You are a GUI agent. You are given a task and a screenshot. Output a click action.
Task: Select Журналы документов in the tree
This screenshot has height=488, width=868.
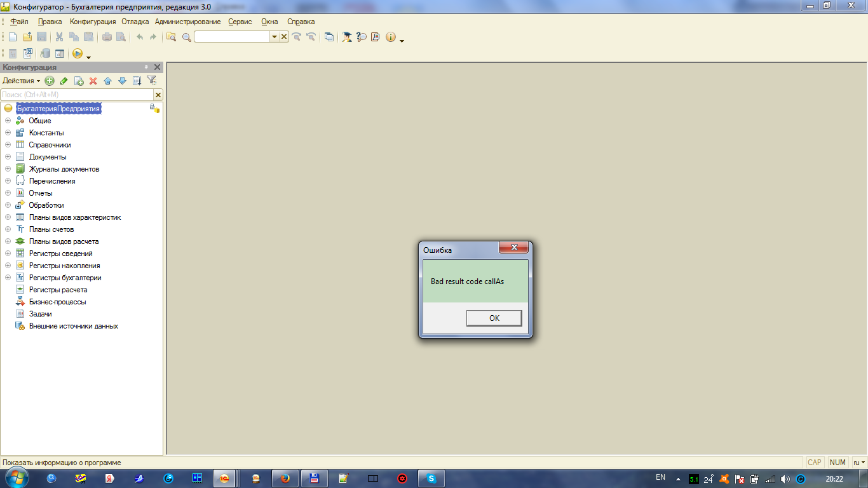64,169
